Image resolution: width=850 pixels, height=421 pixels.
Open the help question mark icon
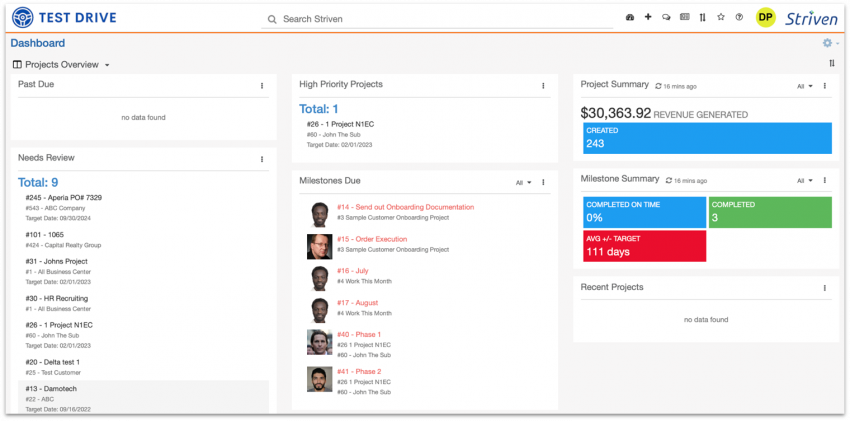pyautogui.click(x=739, y=18)
